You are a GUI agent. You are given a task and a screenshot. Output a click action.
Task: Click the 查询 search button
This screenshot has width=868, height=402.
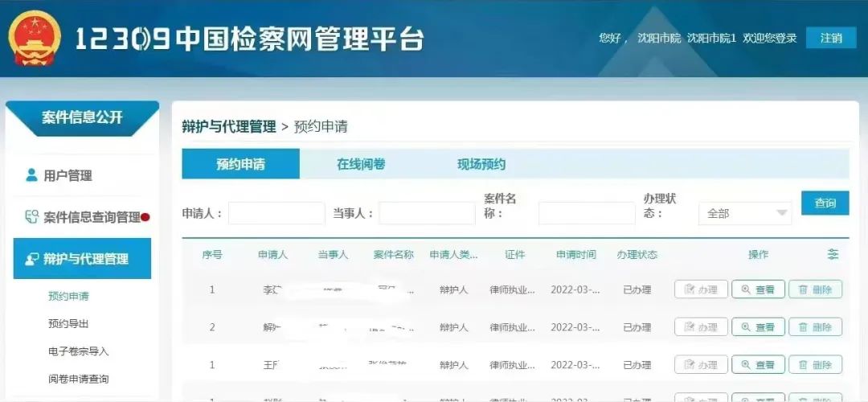pyautogui.click(x=825, y=203)
